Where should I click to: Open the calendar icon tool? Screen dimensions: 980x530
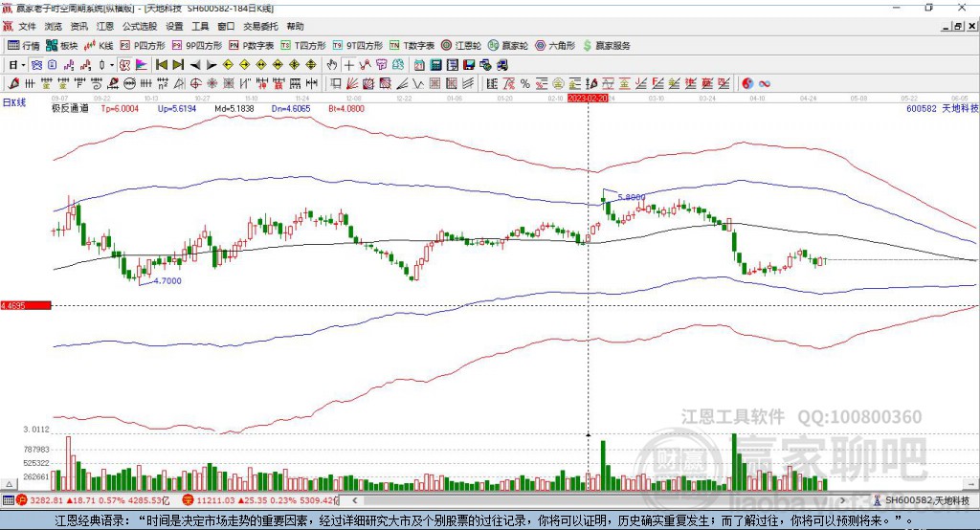(x=419, y=65)
